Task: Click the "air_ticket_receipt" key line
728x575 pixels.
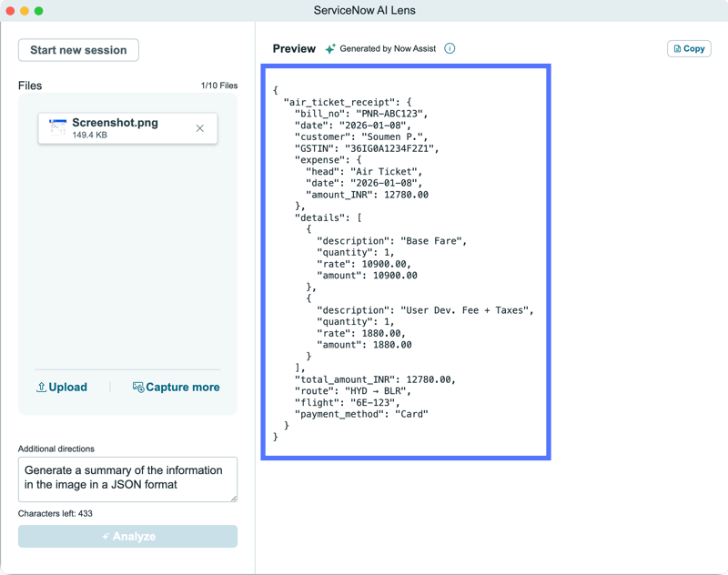Action: coord(348,102)
